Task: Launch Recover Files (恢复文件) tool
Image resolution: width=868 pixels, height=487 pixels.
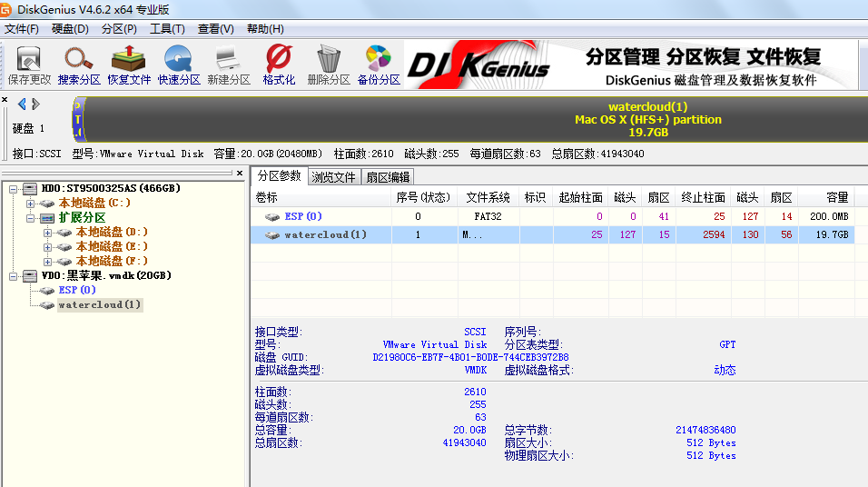Action: tap(129, 65)
